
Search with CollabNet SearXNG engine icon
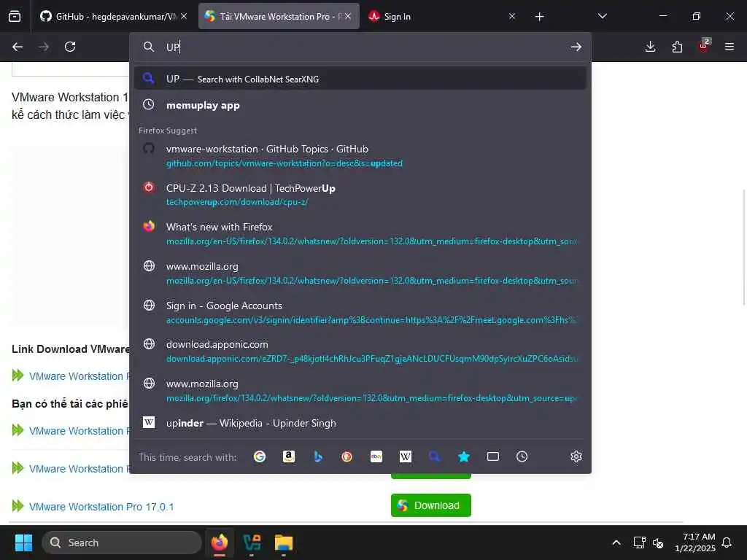click(x=435, y=456)
